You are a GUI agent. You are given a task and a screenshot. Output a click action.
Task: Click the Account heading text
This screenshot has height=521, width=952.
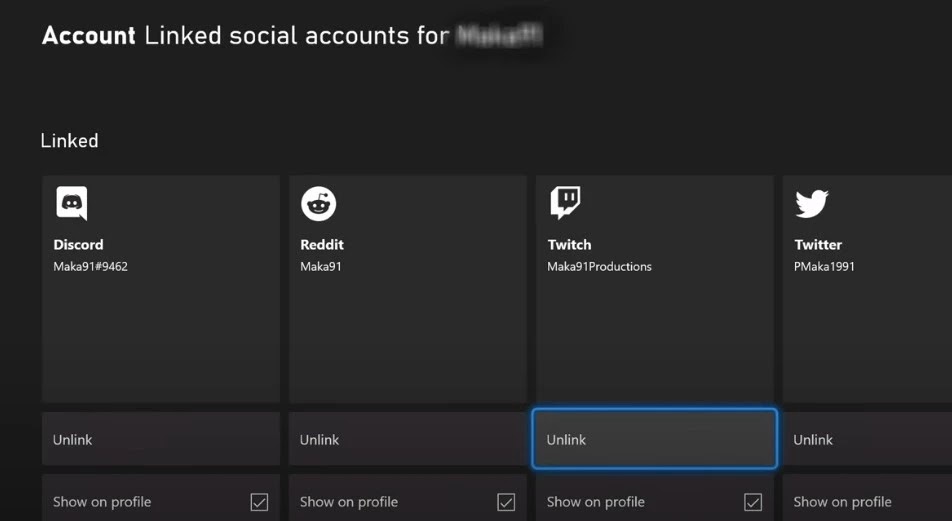point(89,36)
